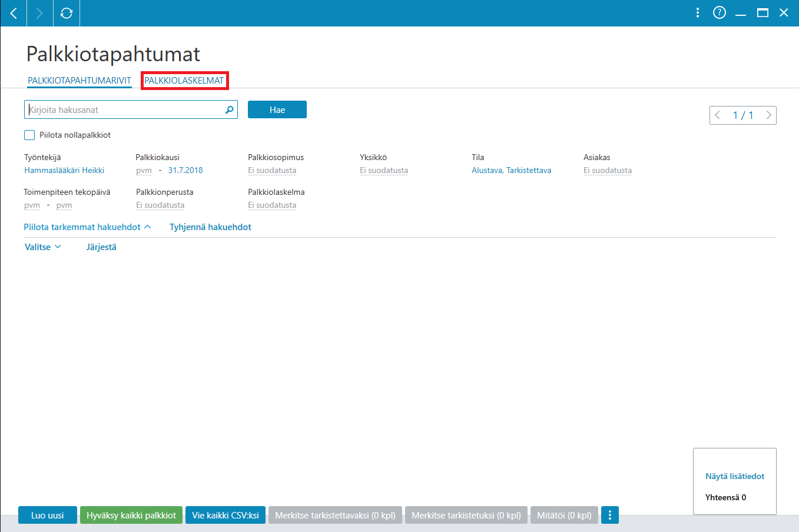Screen dimensions: 799x532
Task: Collapse filters with Piilota tarkemmat hakuehdot
Action: click(x=87, y=227)
